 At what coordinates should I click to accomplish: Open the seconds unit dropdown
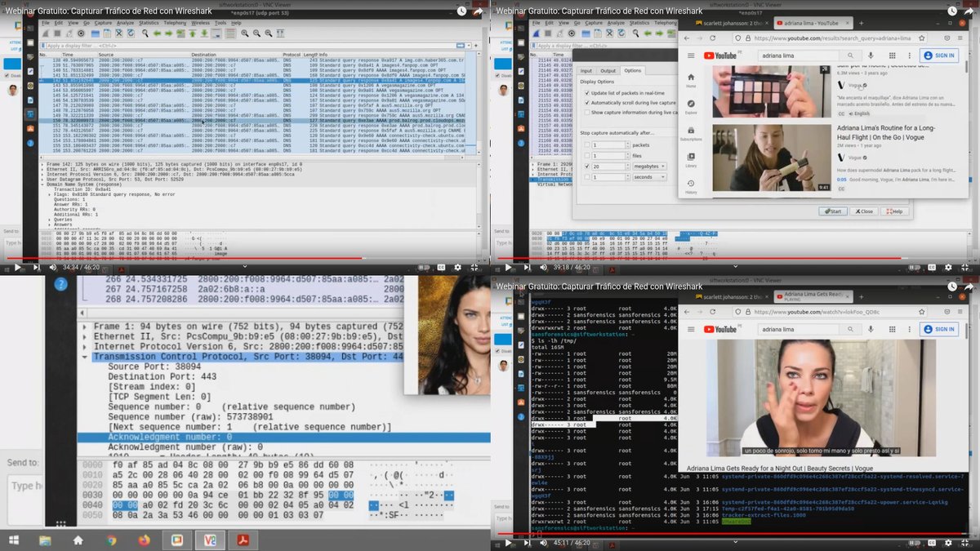(x=649, y=177)
